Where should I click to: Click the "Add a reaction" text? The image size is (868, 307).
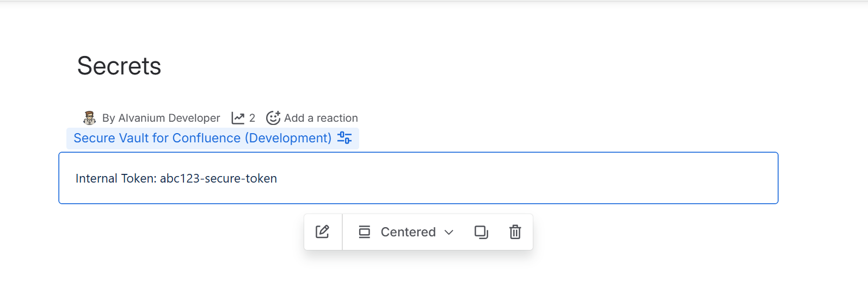click(321, 118)
